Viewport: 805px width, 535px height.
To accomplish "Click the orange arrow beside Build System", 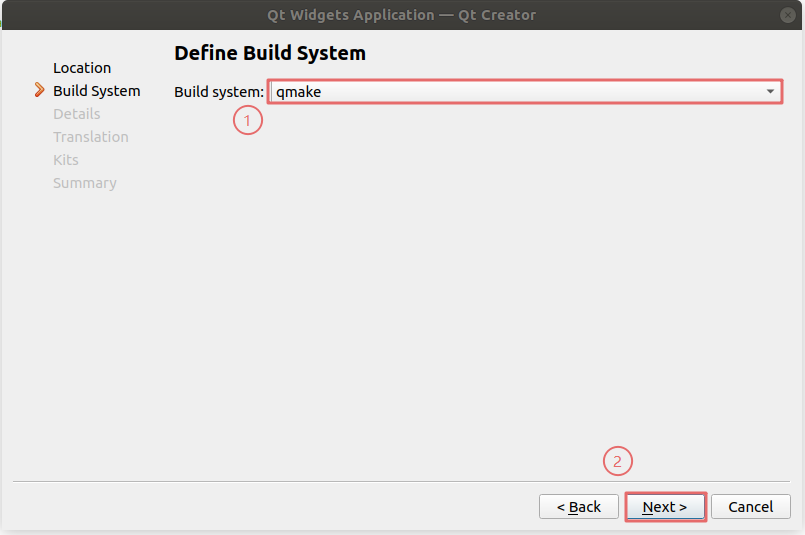I will click(40, 91).
